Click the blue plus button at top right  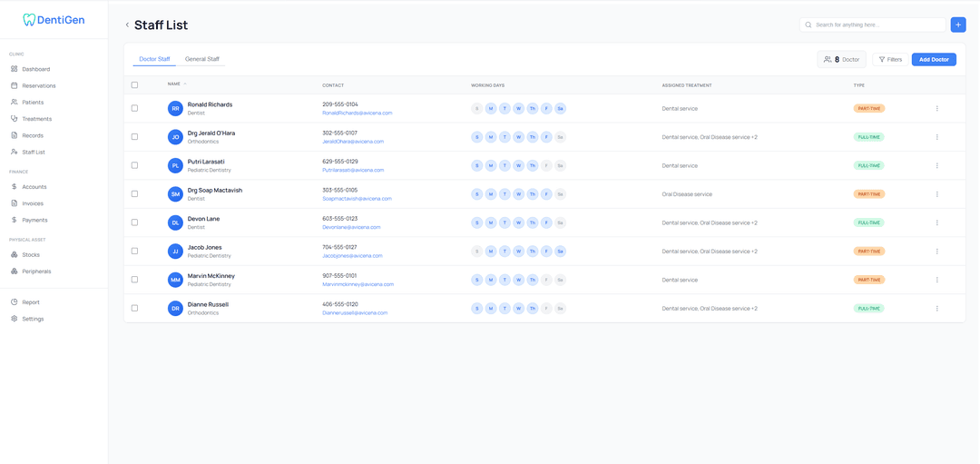tap(957, 25)
